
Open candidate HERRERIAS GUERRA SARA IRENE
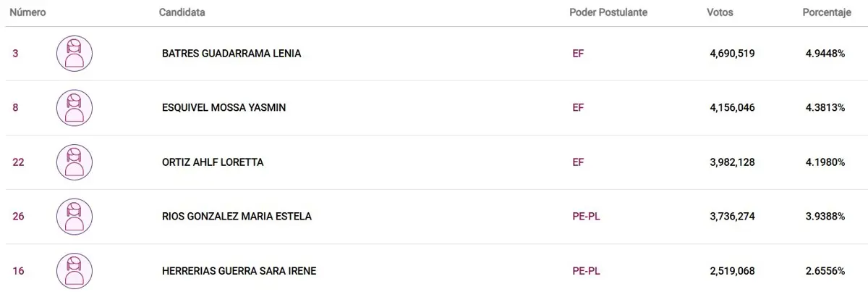point(239,271)
